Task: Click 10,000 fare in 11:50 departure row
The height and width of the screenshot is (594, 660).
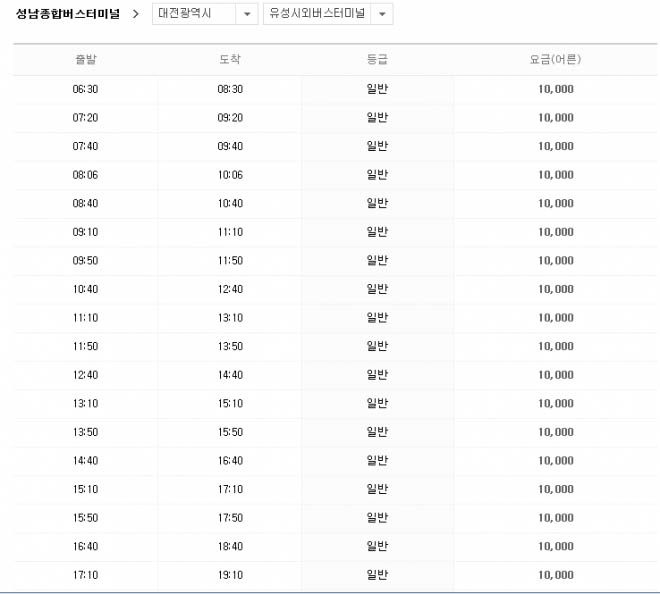Action: [556, 346]
